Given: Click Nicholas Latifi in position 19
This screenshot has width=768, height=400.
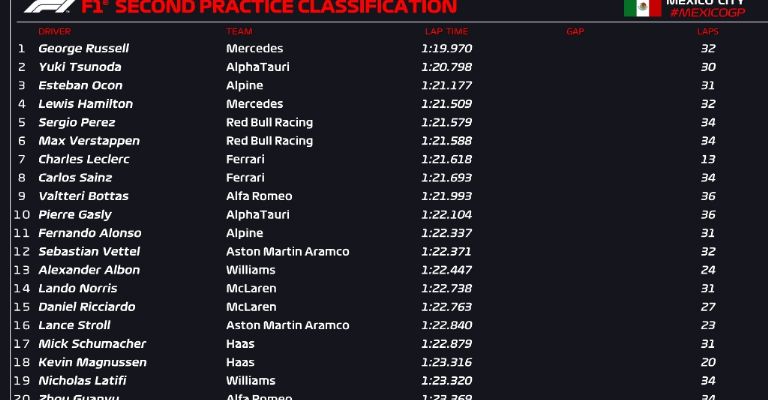Looking at the screenshot, I should [82, 381].
